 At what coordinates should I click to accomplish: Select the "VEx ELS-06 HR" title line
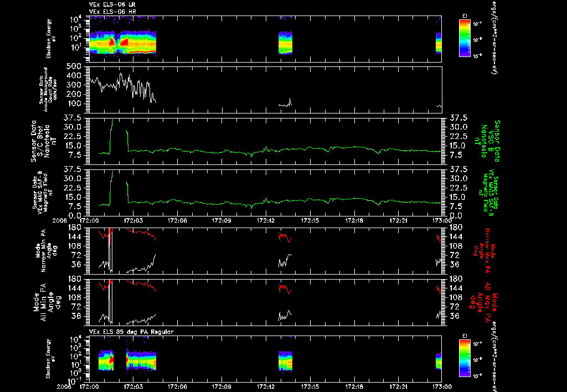click(112, 12)
